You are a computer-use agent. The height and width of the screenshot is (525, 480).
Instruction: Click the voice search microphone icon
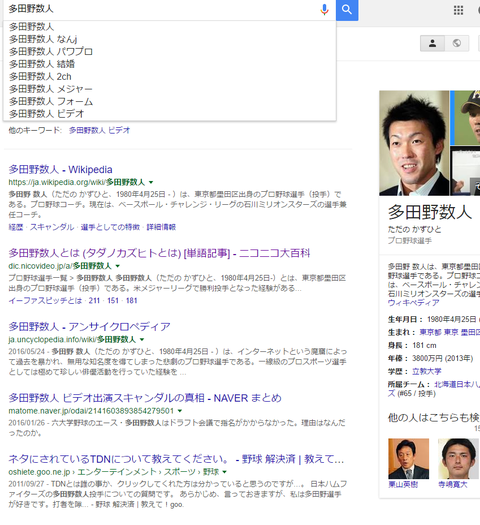324,9
